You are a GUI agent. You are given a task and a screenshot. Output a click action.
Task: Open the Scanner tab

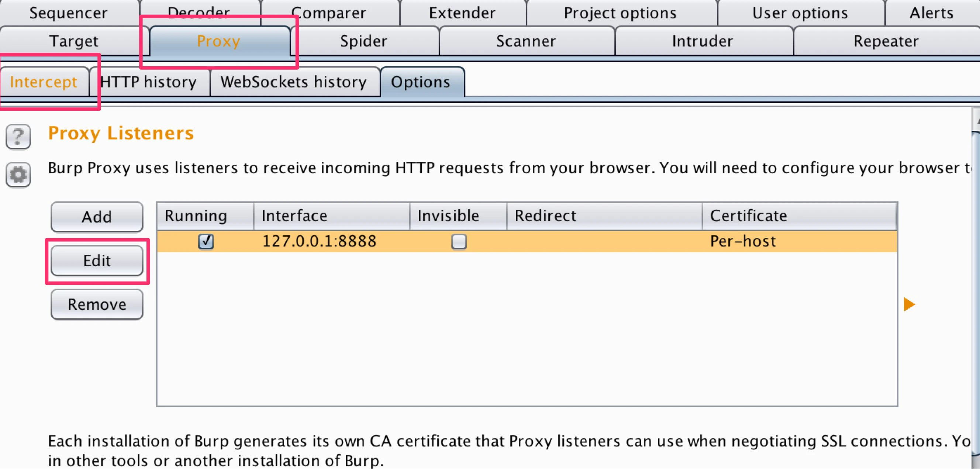click(x=527, y=41)
